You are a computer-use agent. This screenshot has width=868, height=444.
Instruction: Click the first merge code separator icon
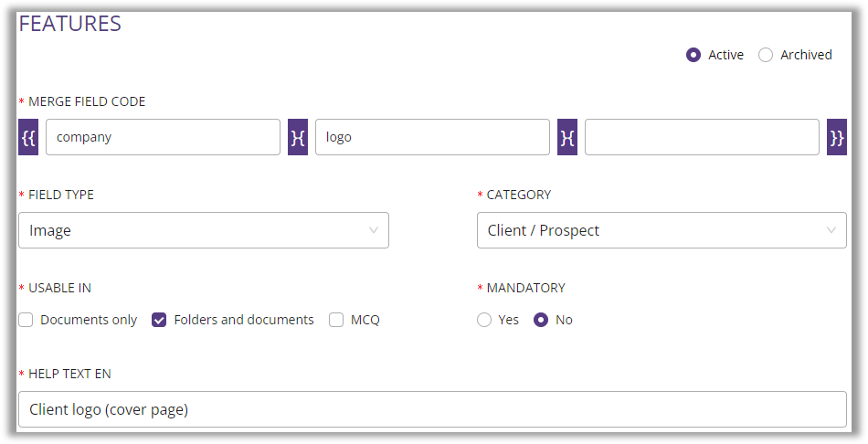(298, 137)
